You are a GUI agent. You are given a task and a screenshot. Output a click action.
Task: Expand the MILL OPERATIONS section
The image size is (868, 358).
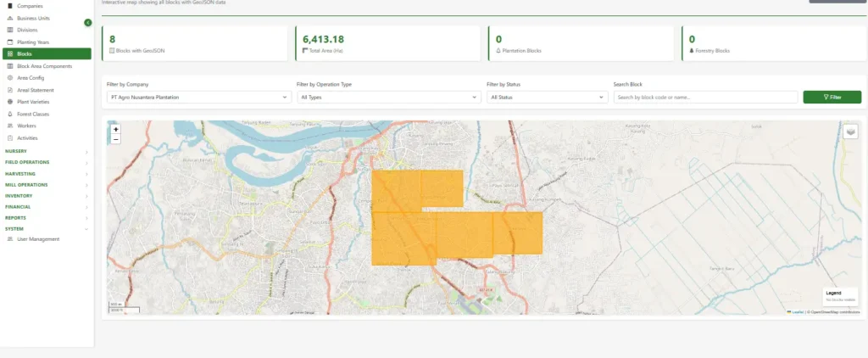[47, 185]
